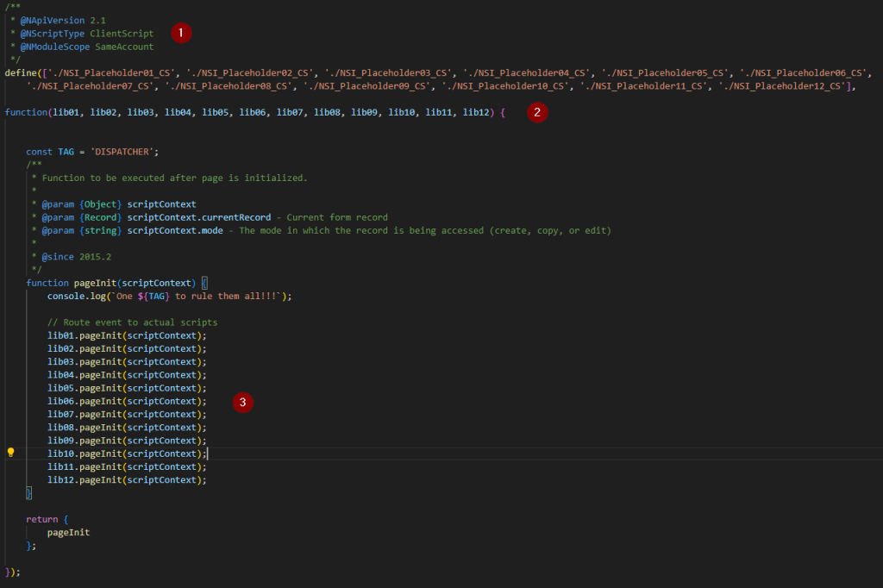
Task: Click the 'lib03.pageInit(scriptContext);' line
Action: click(127, 361)
